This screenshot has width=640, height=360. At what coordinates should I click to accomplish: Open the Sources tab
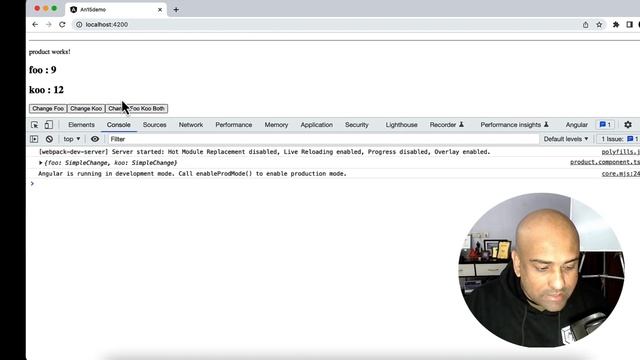154,125
